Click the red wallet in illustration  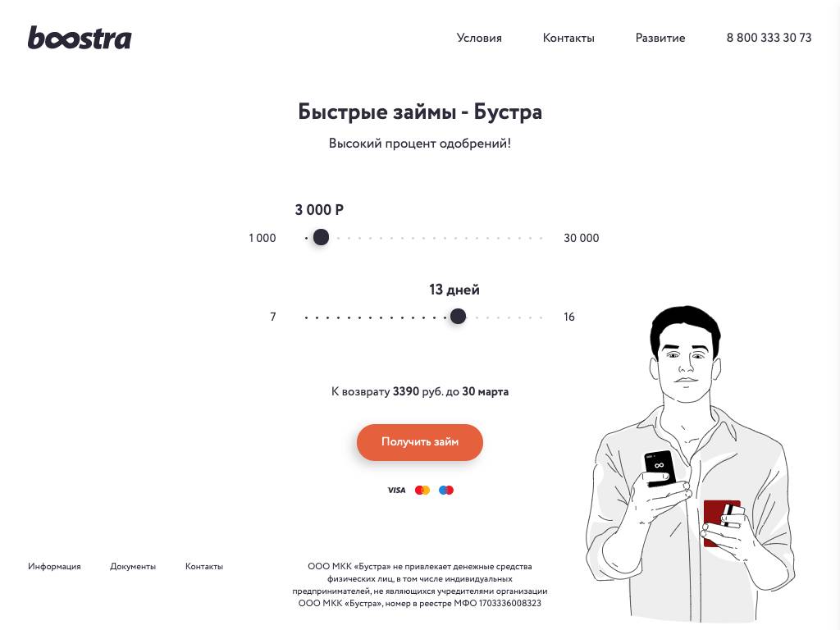tap(721, 523)
